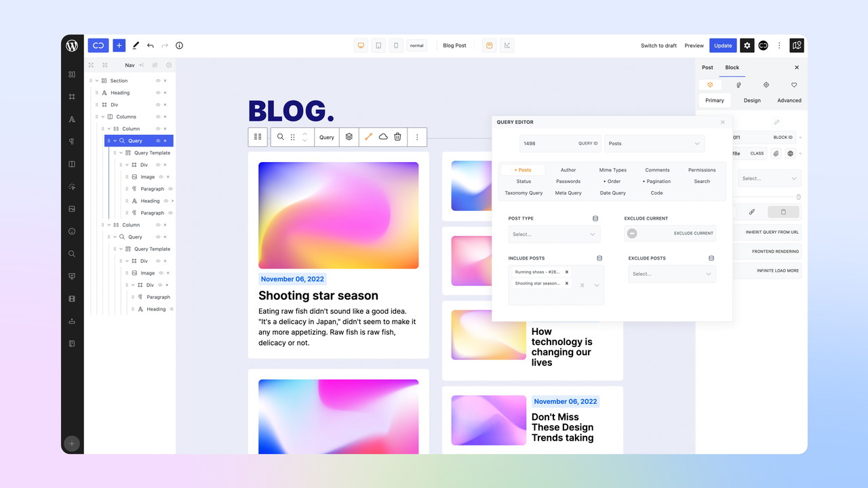
Task: Open the Design tab in the block panel
Action: (752, 100)
